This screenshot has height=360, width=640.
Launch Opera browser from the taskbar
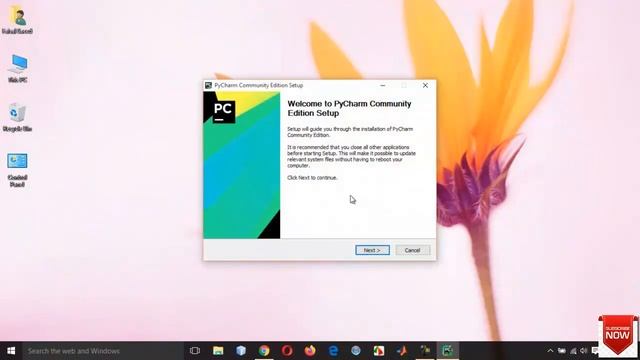(x=287, y=351)
